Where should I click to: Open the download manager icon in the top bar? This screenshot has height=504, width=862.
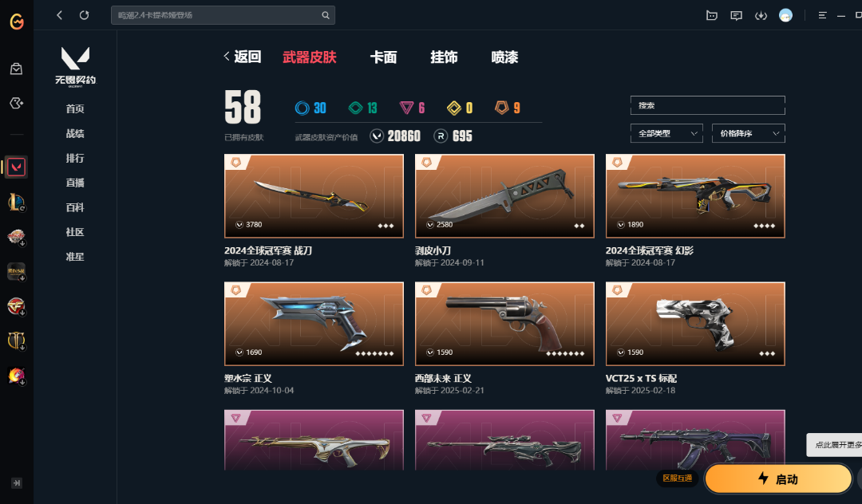(x=761, y=15)
